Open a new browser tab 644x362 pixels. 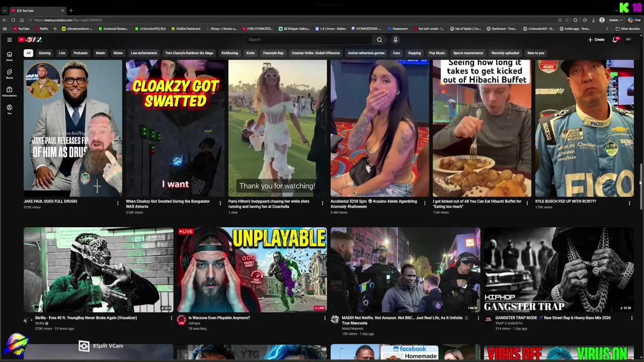point(71,10)
